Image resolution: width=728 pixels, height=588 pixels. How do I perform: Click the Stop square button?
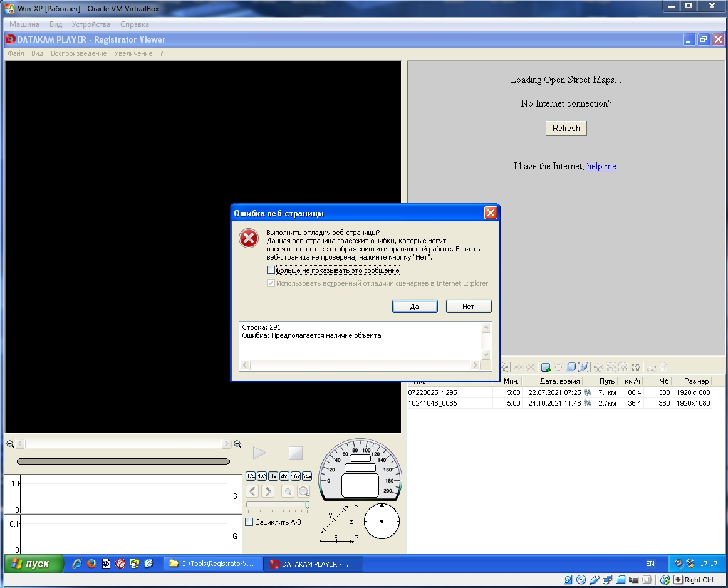pos(295,453)
